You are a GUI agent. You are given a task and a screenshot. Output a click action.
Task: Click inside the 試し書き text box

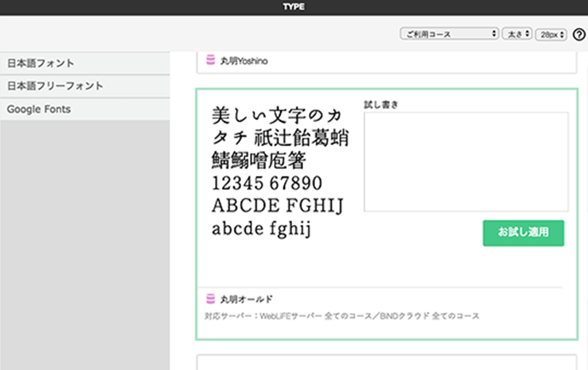465,161
